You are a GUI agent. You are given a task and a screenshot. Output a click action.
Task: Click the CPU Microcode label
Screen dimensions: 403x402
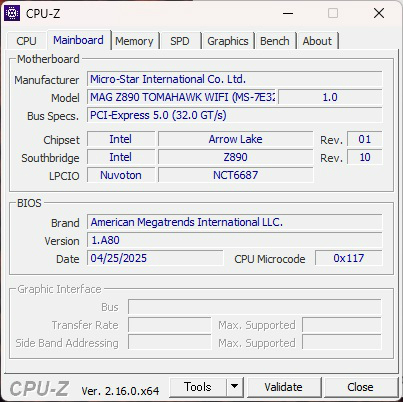coord(270,259)
